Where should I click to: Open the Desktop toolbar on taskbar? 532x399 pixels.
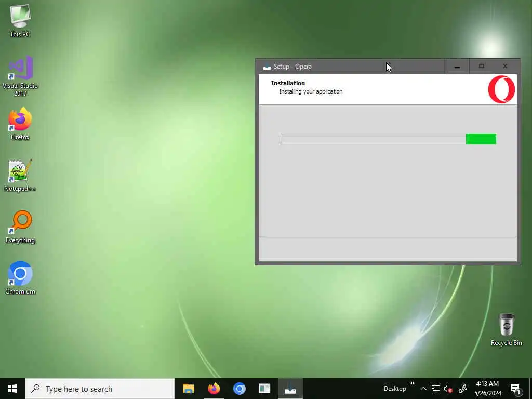click(395, 389)
